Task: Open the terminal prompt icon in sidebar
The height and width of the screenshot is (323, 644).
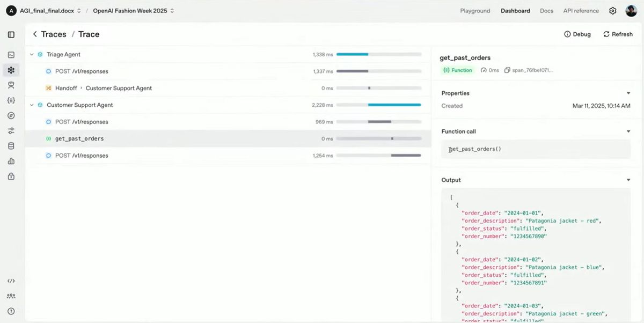Action: (x=11, y=55)
